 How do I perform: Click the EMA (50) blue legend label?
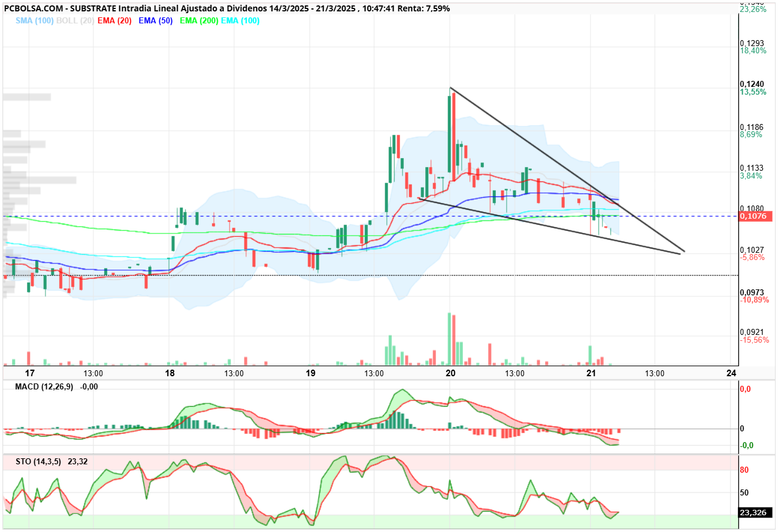(157, 20)
